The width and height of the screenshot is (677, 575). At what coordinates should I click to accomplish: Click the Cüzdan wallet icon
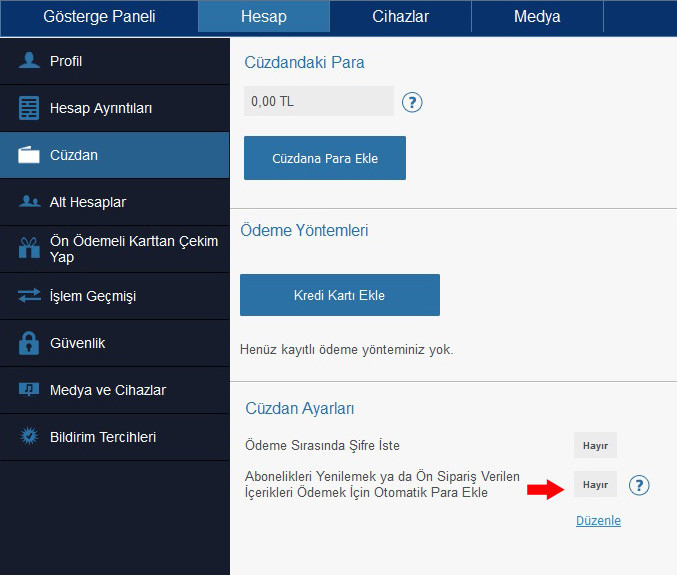pyautogui.click(x=29, y=155)
